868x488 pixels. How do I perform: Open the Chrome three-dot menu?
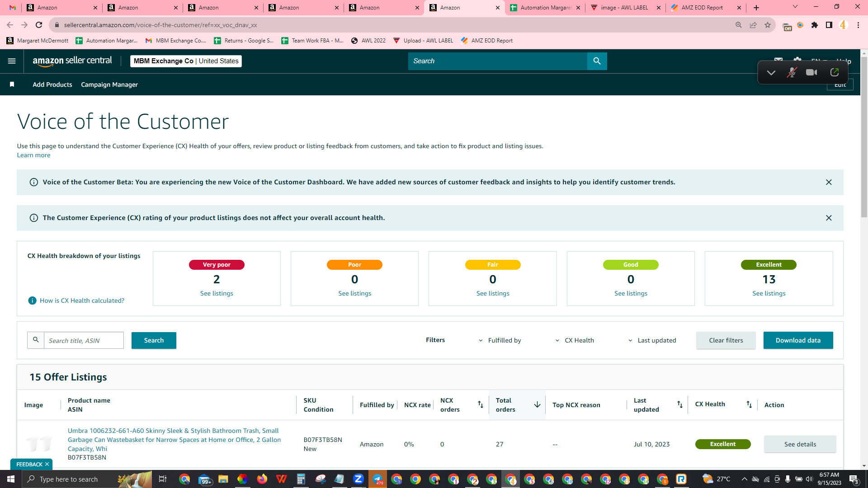[x=858, y=25]
